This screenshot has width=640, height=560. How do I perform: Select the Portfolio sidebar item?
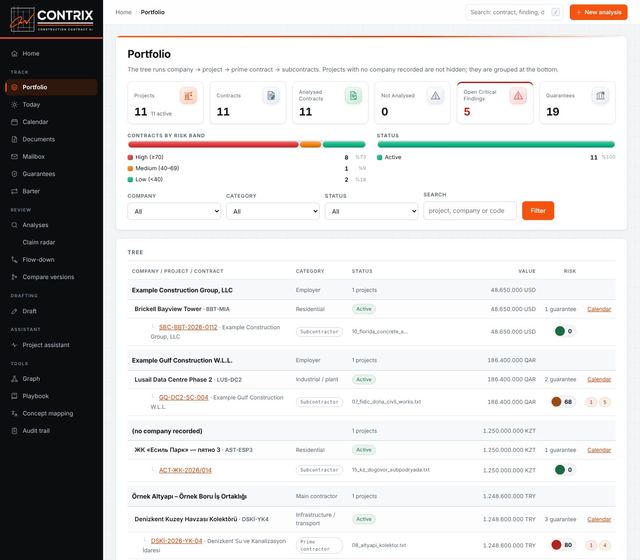[51, 87]
